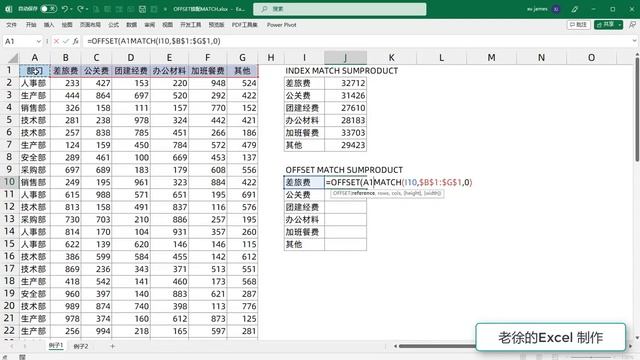Open the xu james account avatar

[x=556, y=9]
